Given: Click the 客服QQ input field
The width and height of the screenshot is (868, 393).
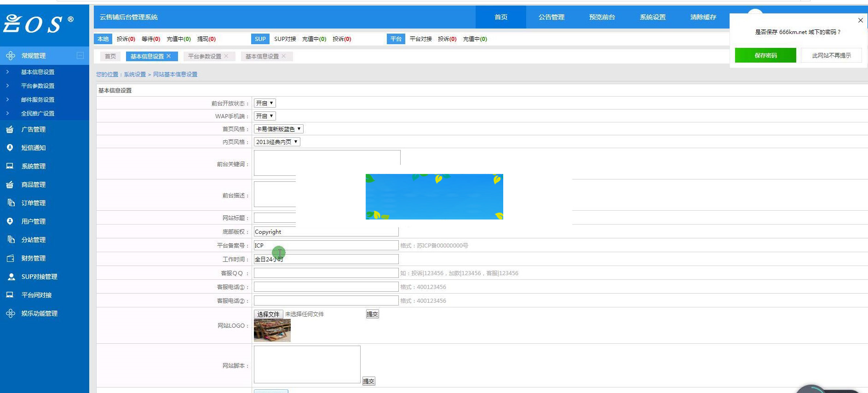Looking at the screenshot, I should click(x=326, y=273).
